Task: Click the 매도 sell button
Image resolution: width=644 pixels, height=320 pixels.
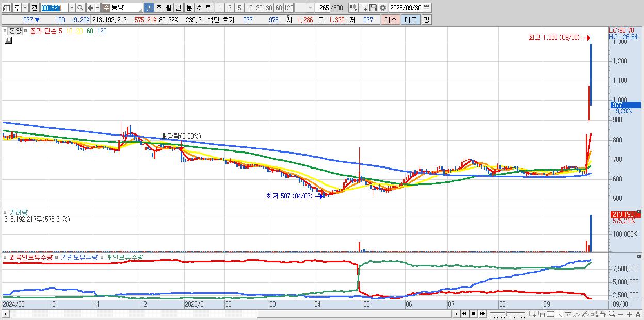Action: 410,20
